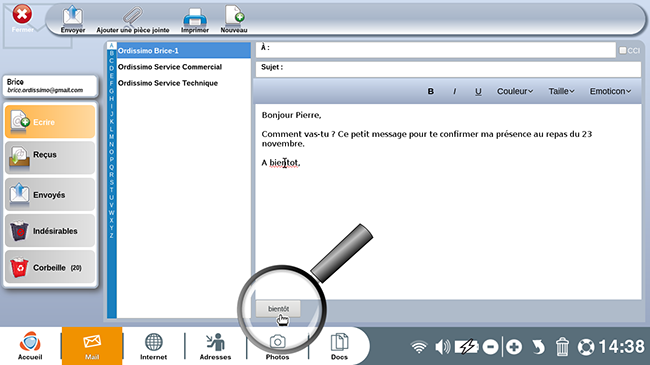The width and height of the screenshot is (650, 365).
Task: Toggle underline text formatting
Action: [x=478, y=91]
